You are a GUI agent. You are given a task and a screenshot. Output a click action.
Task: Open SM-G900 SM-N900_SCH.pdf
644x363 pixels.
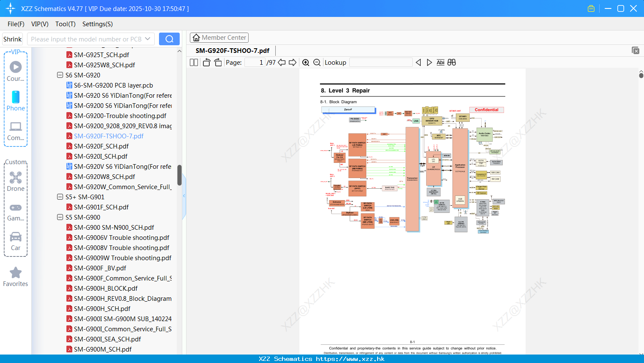pos(114,227)
